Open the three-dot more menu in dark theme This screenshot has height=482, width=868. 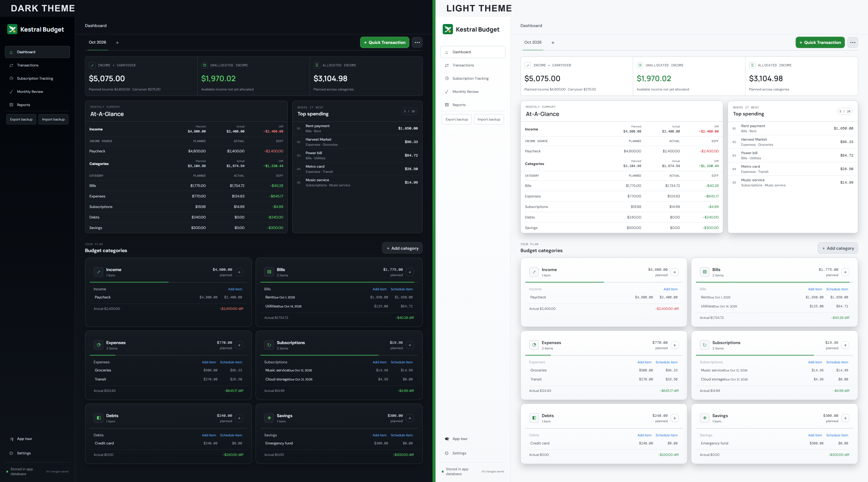tap(417, 42)
